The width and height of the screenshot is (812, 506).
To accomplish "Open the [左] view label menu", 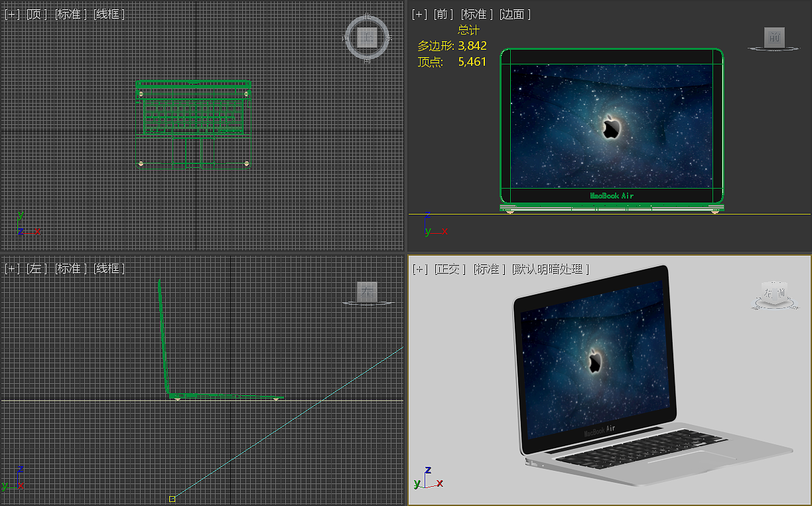I will click(36, 268).
